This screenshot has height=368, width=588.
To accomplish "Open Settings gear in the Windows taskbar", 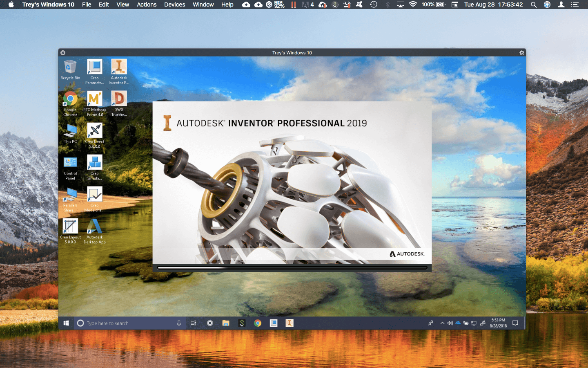I will pos(210,323).
